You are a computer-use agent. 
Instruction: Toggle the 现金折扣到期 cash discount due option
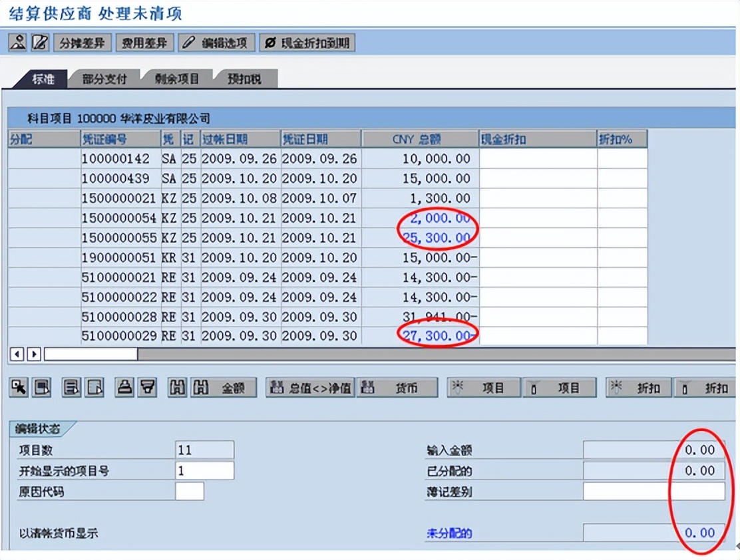pos(307,42)
